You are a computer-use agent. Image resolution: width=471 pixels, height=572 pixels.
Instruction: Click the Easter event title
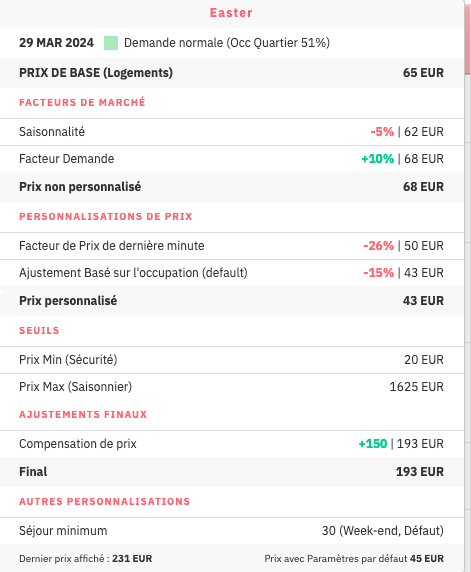(231, 13)
